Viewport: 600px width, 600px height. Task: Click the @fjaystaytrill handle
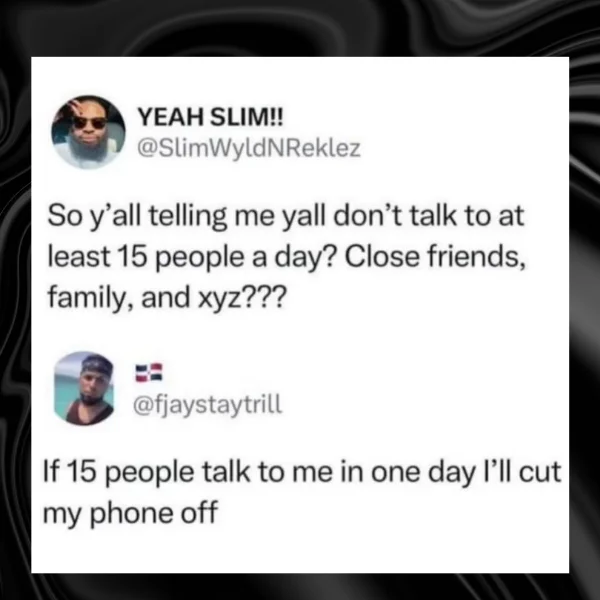(x=208, y=405)
